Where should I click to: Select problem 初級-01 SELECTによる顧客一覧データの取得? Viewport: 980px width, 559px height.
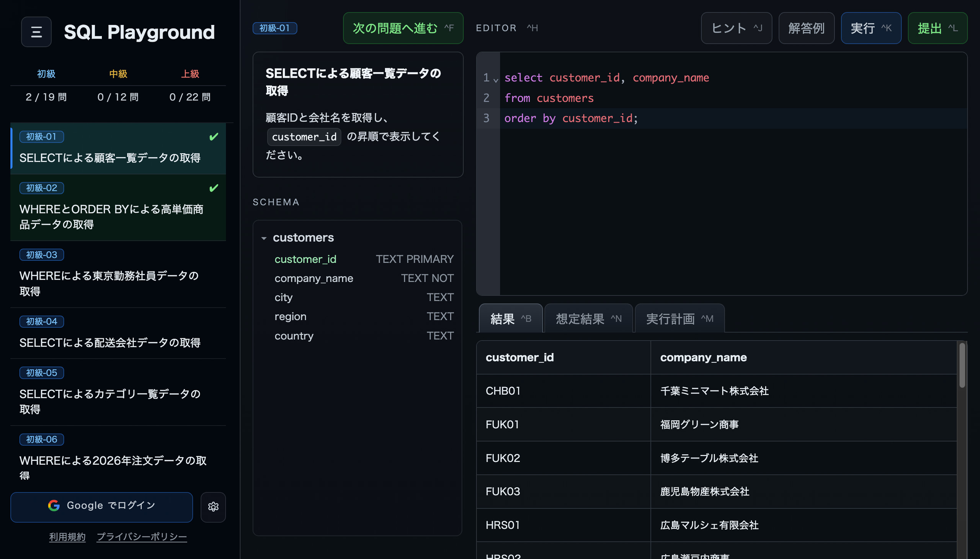(x=118, y=149)
